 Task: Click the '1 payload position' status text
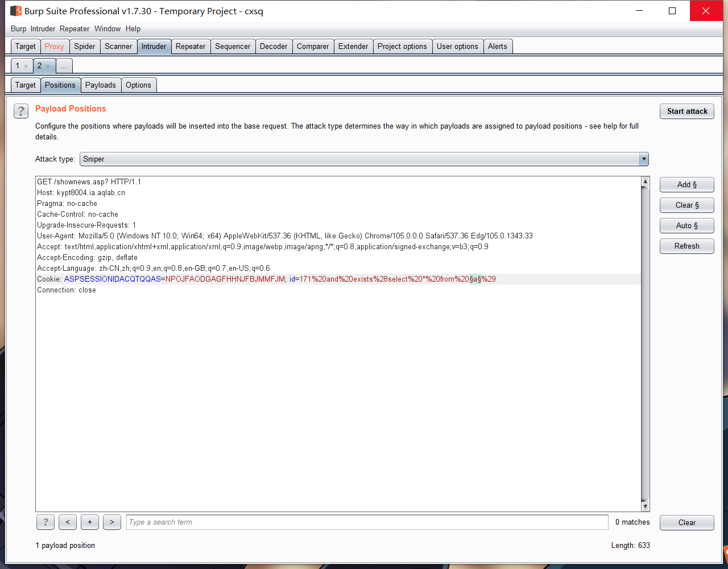65,546
